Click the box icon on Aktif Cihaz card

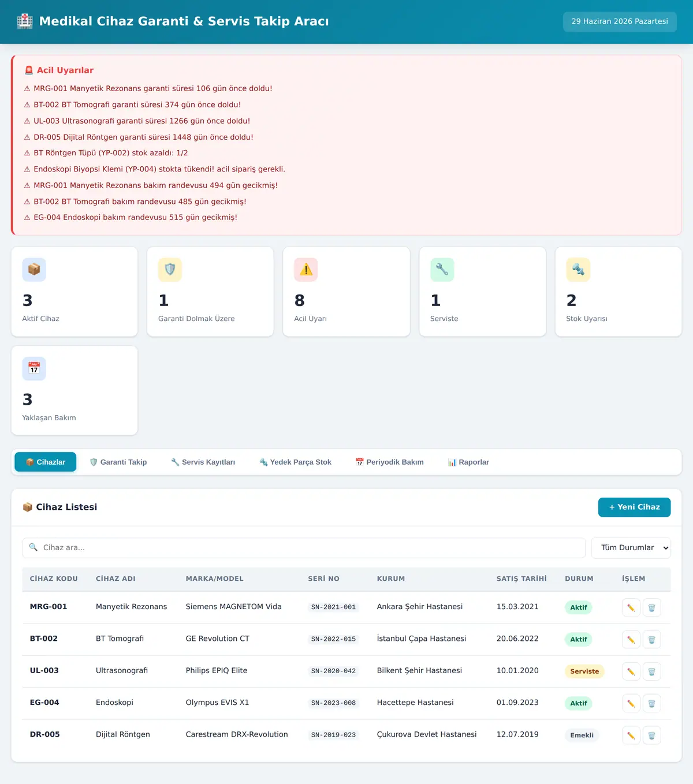(34, 270)
